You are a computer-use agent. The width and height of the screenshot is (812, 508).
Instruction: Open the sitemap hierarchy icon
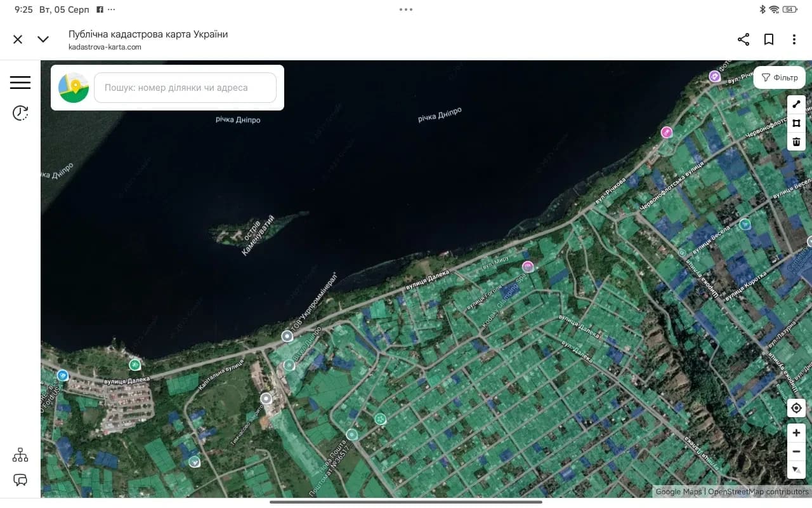click(x=20, y=455)
